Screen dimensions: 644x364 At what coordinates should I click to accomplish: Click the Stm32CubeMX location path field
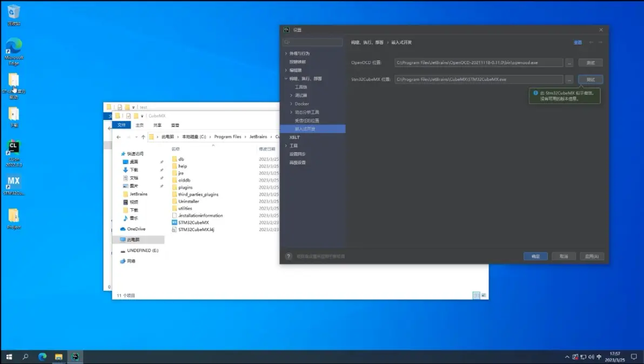pos(479,80)
